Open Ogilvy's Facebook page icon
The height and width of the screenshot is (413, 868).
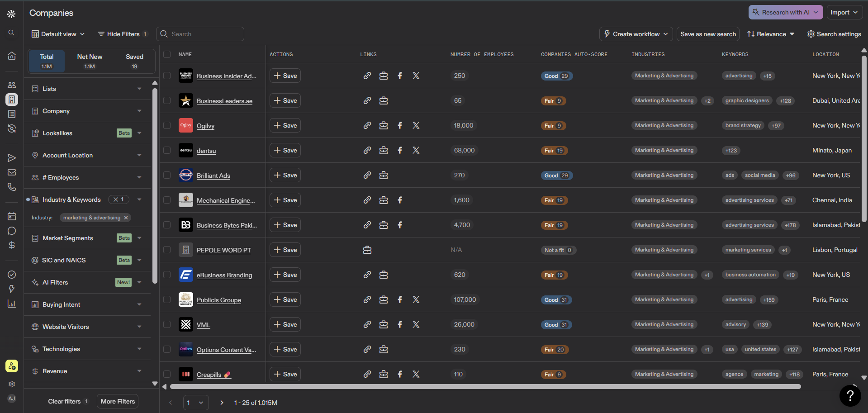pos(400,125)
